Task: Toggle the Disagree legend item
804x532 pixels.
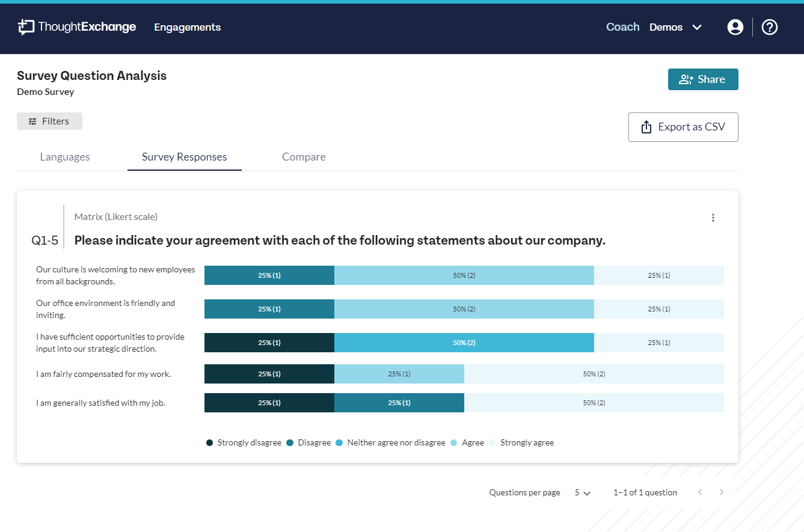Action: pos(308,442)
